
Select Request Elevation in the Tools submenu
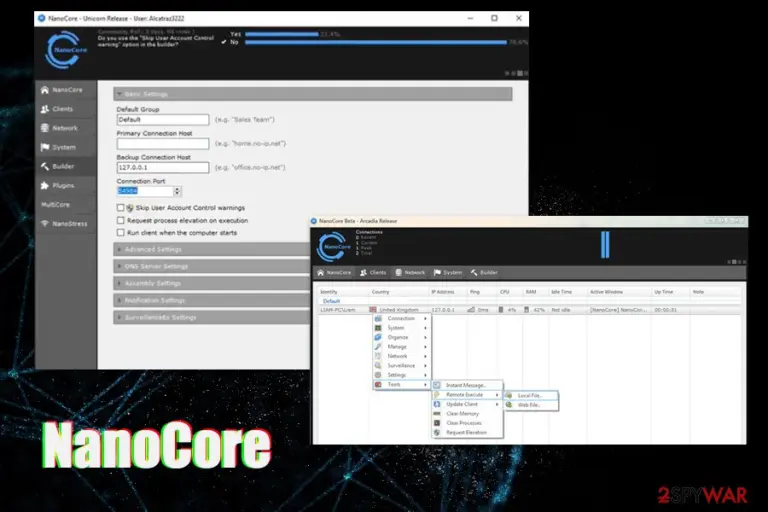pyautogui.click(x=467, y=433)
